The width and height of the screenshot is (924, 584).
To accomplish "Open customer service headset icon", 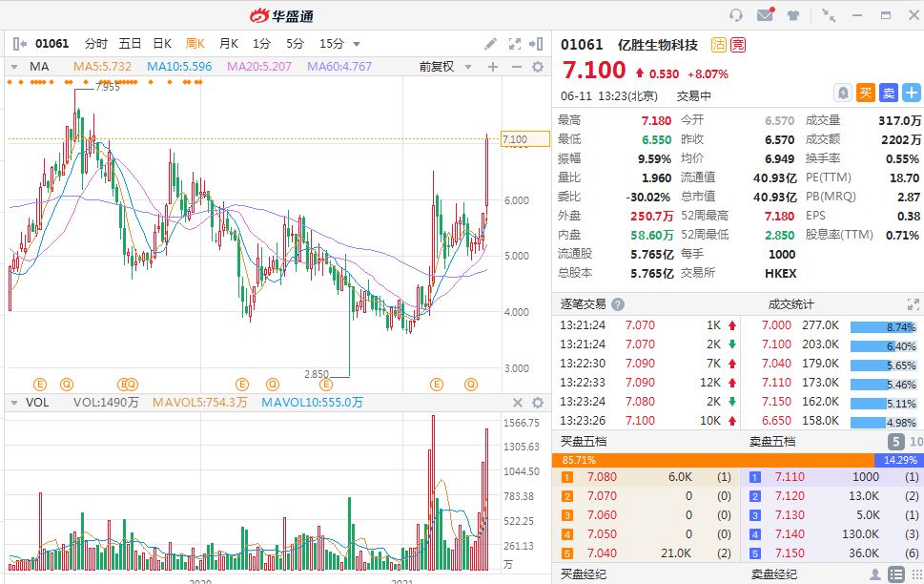I will pyautogui.click(x=735, y=14).
